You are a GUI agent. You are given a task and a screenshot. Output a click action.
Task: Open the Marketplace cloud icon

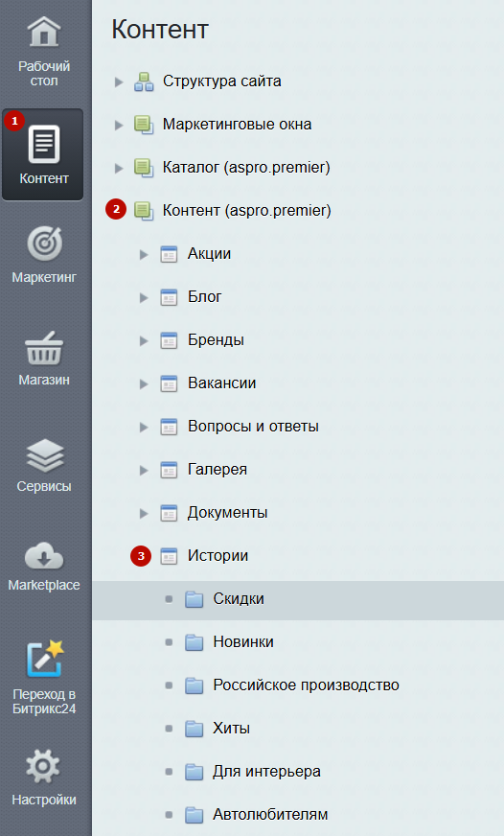[44, 556]
